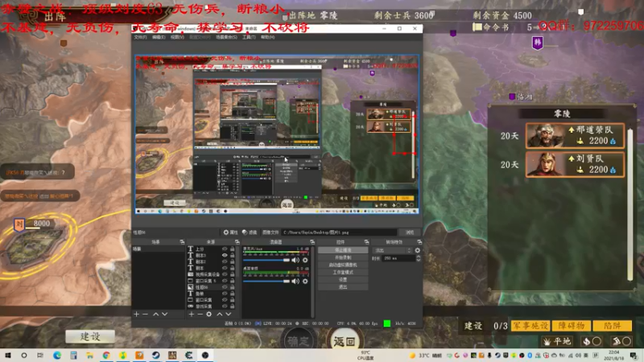Open microphone channel gear in mixer

[305, 260]
